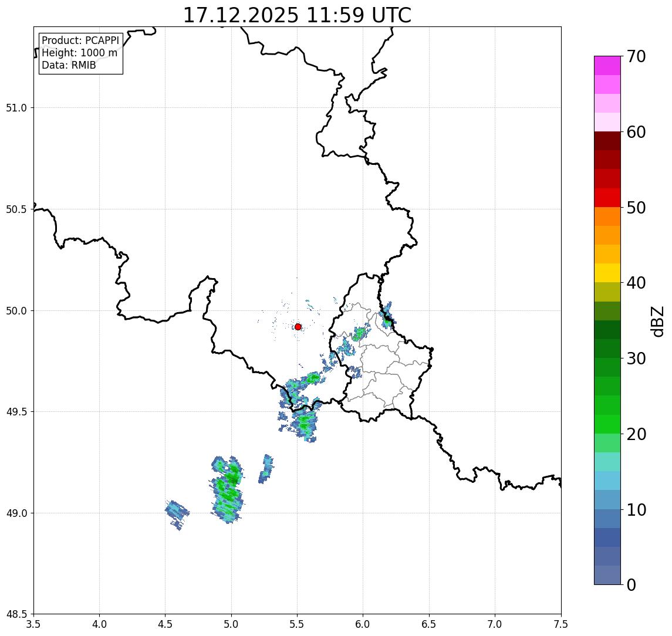Click the 'Product: PCAPPI' legend line
Image resolution: width=672 pixels, height=636 pixels.
[80, 40]
